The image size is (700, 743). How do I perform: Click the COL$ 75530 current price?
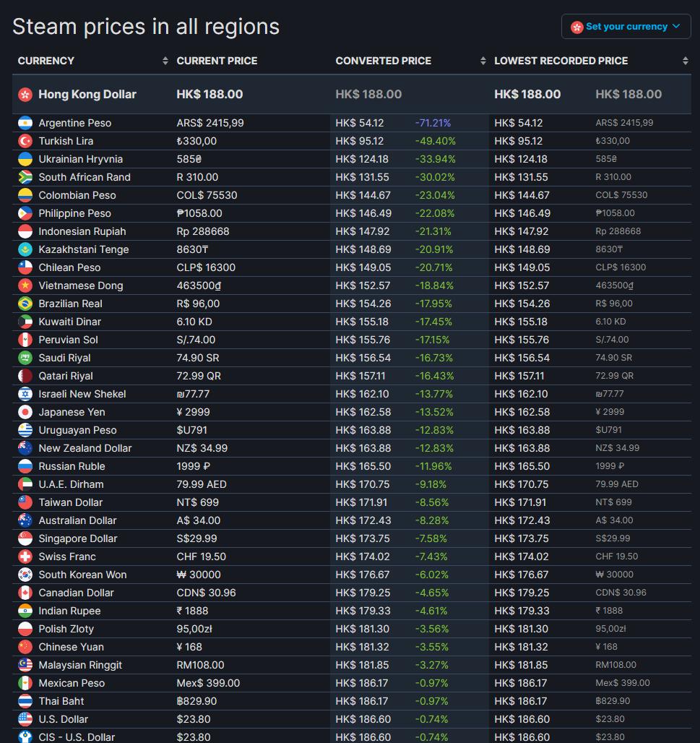click(x=207, y=195)
